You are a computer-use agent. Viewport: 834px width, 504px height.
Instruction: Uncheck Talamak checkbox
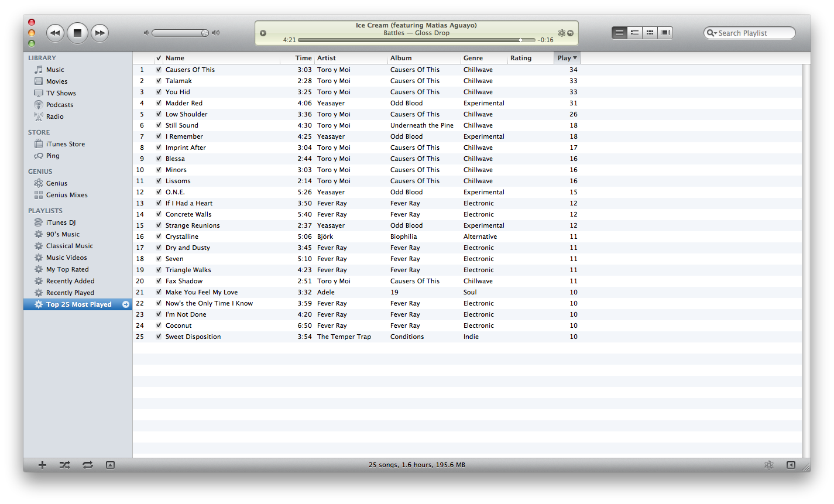point(159,81)
